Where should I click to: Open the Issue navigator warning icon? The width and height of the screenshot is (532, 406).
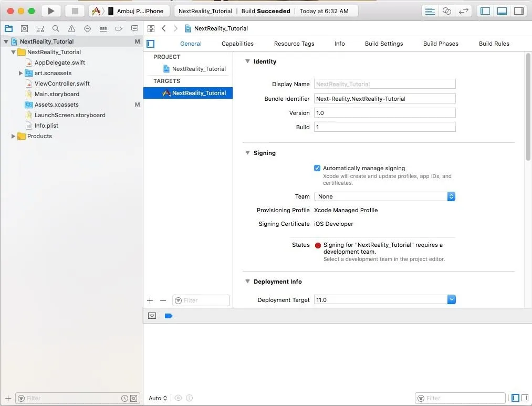click(x=71, y=28)
